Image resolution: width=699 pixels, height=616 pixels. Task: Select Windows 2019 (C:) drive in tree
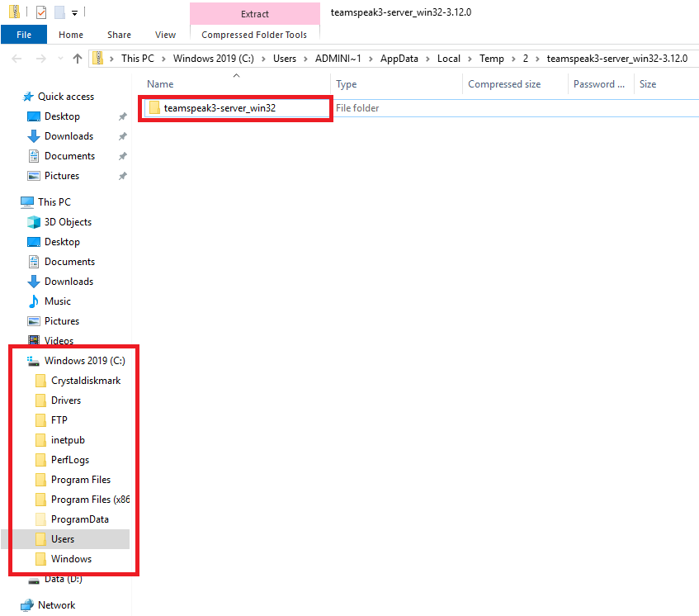click(x=85, y=360)
